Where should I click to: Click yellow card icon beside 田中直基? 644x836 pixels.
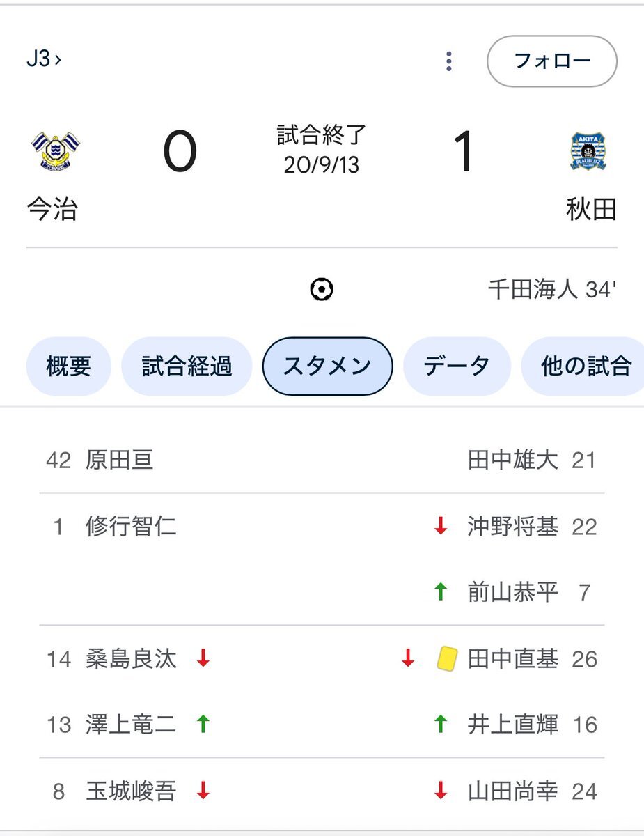click(446, 658)
